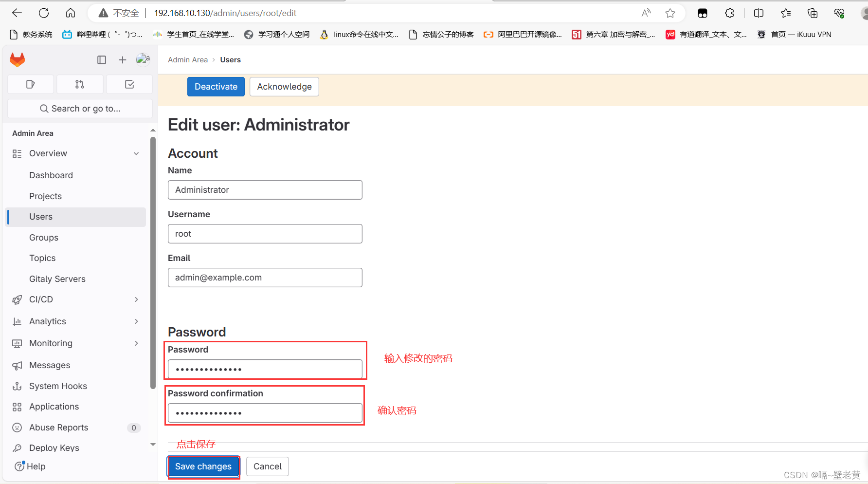
Task: Collapse the Overview section chevron
Action: 136,153
